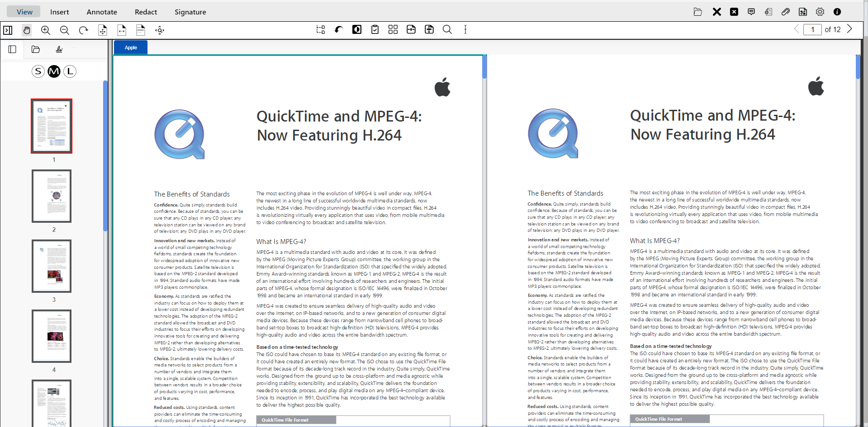Viewport: 868px width, 427px height.
Task: Click the left document pane scrollbar
Action: (484, 67)
